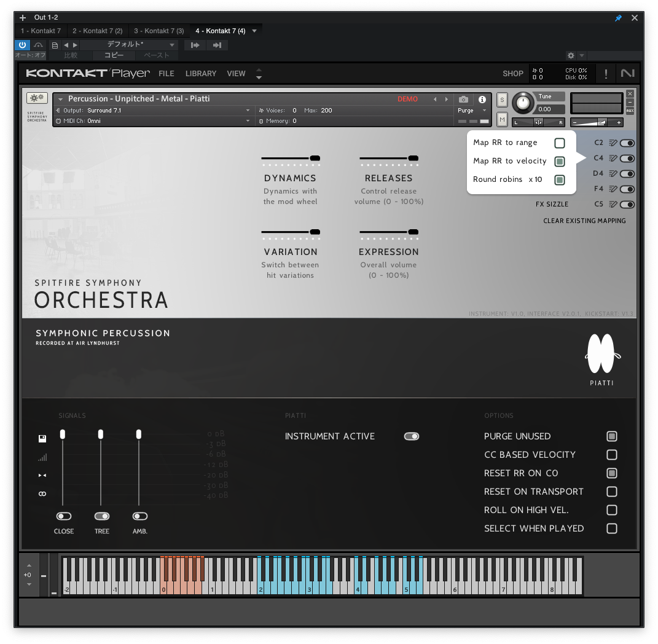Open the instrument snowflake options icon
658x644 pixels.
37,98
